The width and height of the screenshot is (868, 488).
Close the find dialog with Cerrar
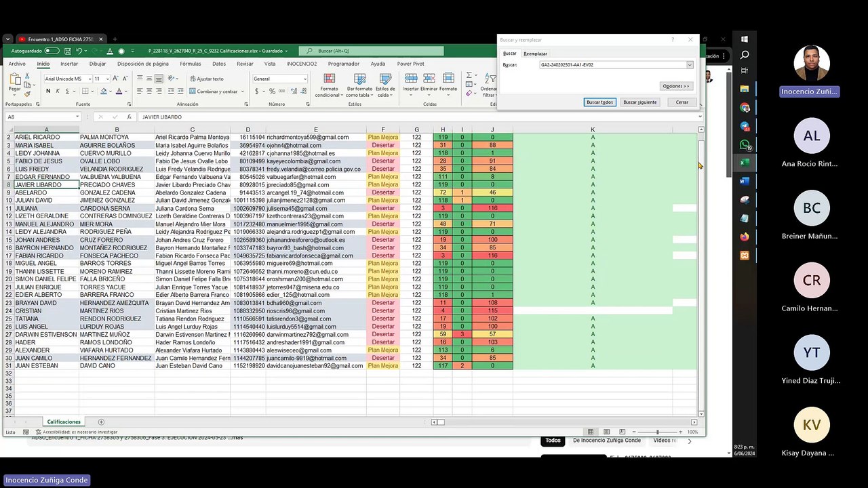click(682, 102)
